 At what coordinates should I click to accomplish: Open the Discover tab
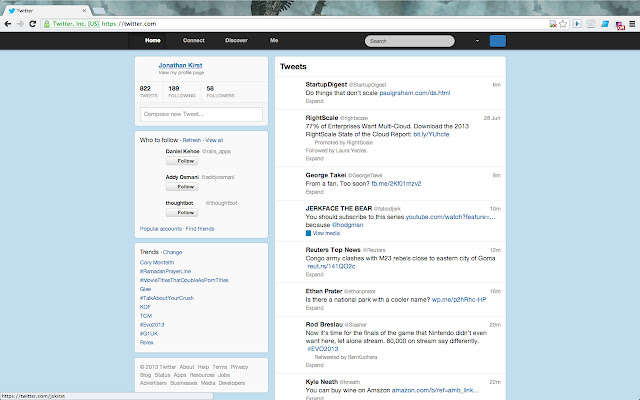click(x=236, y=41)
